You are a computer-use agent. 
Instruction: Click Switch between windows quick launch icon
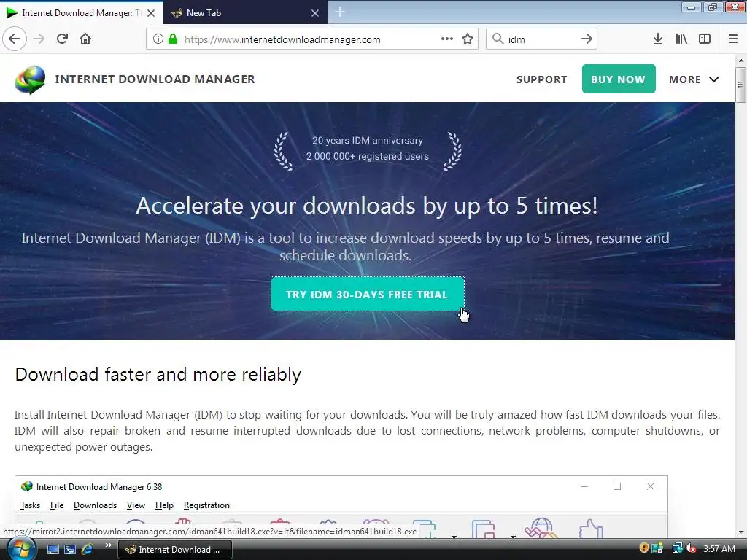[70, 550]
